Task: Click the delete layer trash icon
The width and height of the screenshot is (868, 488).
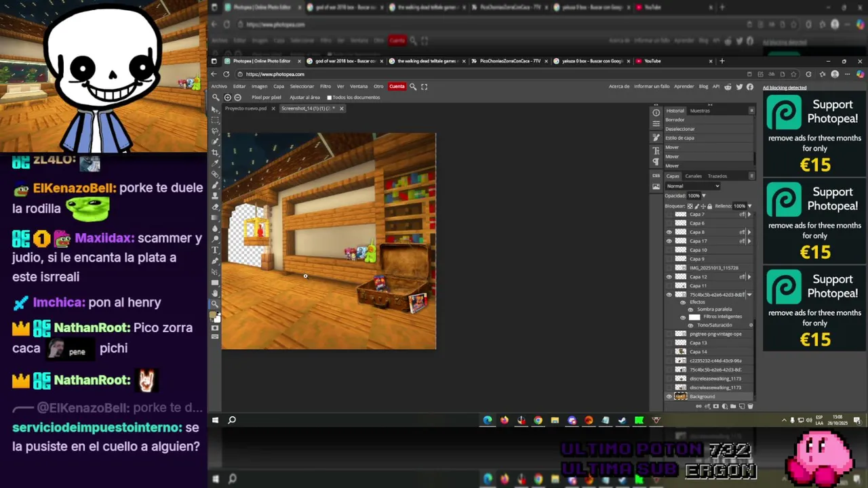Action: (x=750, y=407)
